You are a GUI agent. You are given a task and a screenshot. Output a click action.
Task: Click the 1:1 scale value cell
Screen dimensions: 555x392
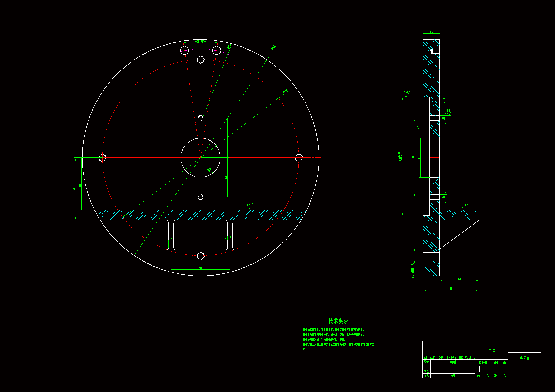pyautogui.click(x=504, y=369)
